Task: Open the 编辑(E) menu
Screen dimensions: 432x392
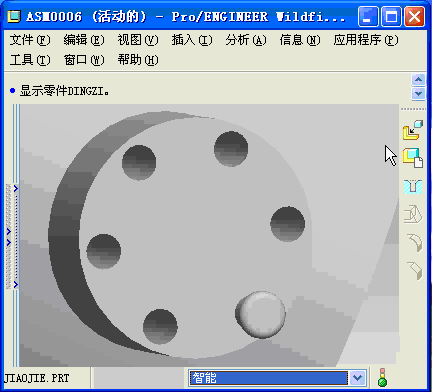Action: [x=84, y=40]
